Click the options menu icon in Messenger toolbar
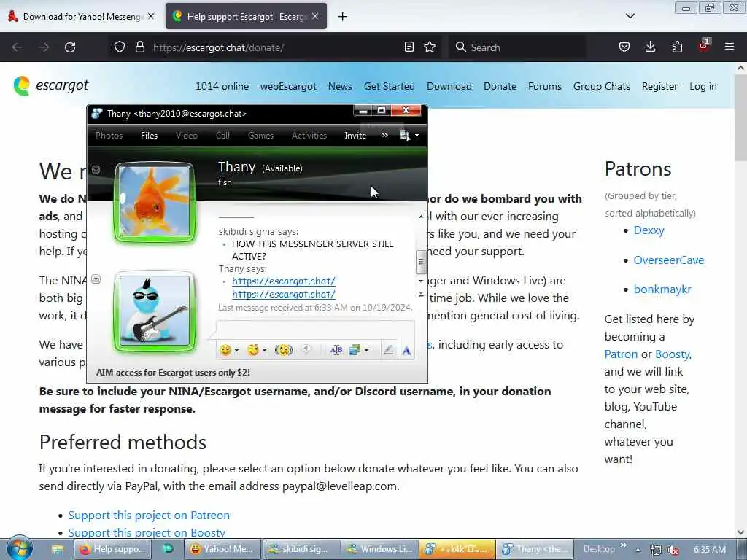The width and height of the screenshot is (747, 560). (405, 136)
